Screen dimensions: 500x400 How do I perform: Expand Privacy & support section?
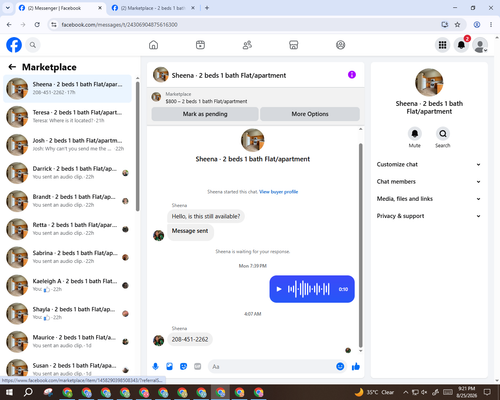429,216
